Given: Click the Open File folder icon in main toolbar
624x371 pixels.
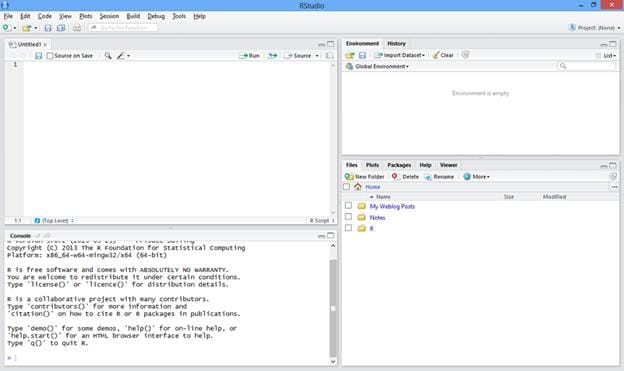Looking at the screenshot, I should (x=27, y=28).
